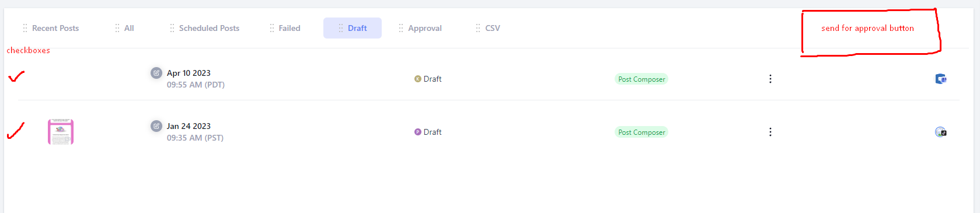Image resolution: width=980 pixels, height=213 pixels.
Task: Click the edit icon beside Apr 10 2023
Action: (x=156, y=73)
